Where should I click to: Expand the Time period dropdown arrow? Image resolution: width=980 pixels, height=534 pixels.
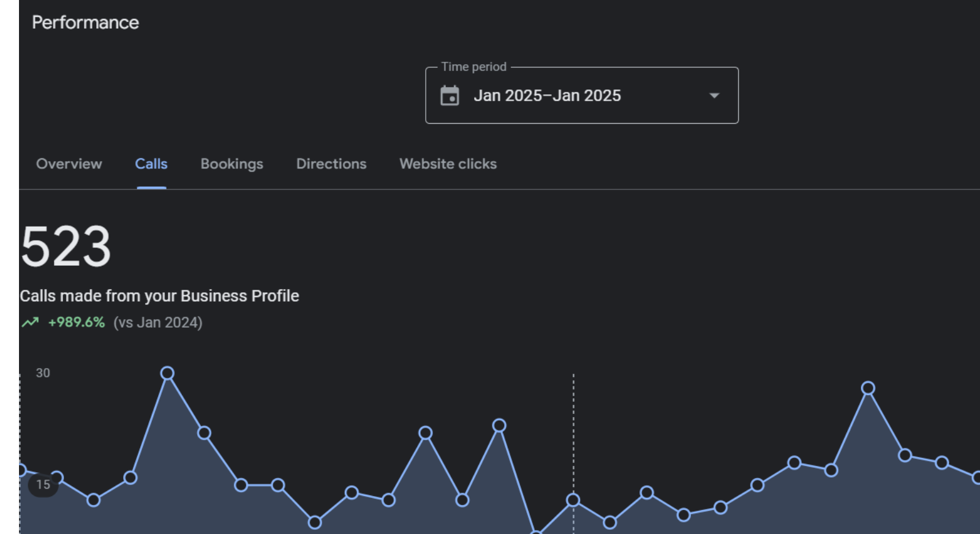[x=714, y=96]
